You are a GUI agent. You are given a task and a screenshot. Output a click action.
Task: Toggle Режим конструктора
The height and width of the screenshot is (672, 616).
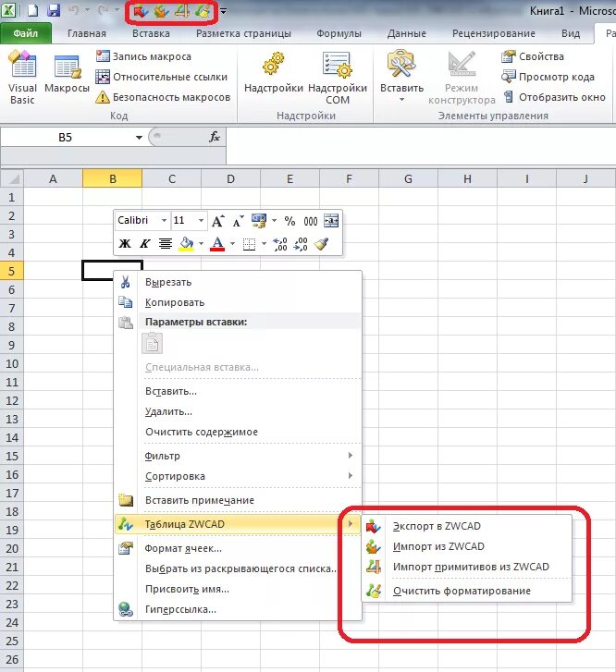pos(462,78)
